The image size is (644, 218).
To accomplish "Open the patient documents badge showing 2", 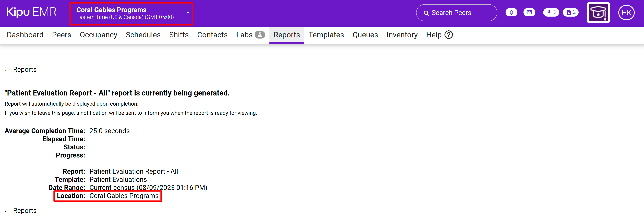I will point(570,13).
